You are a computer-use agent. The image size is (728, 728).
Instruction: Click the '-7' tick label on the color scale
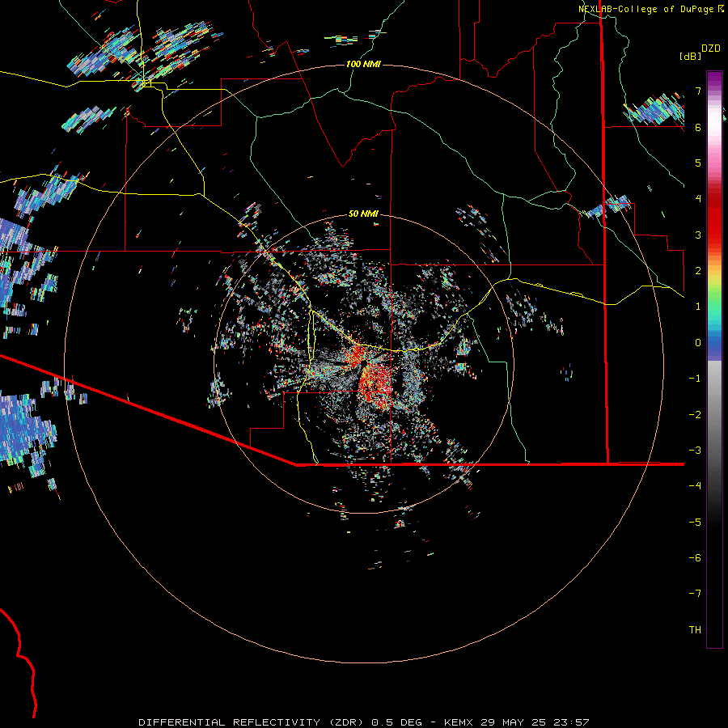point(695,594)
